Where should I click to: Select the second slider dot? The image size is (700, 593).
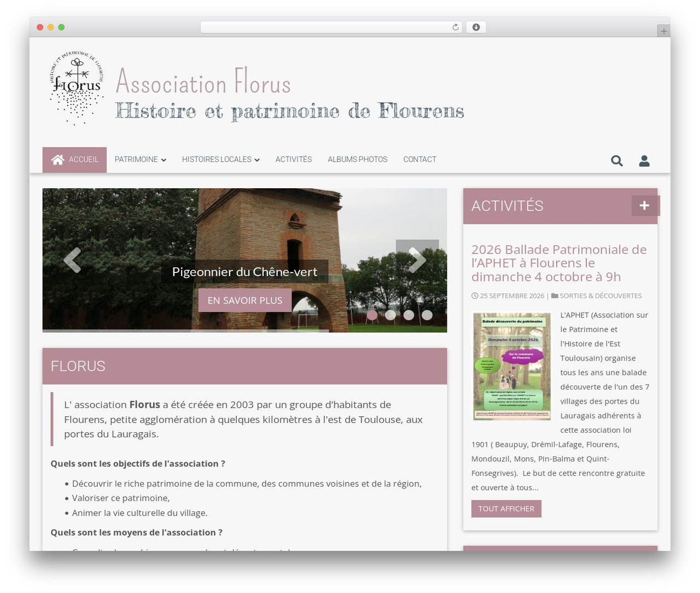(x=390, y=315)
